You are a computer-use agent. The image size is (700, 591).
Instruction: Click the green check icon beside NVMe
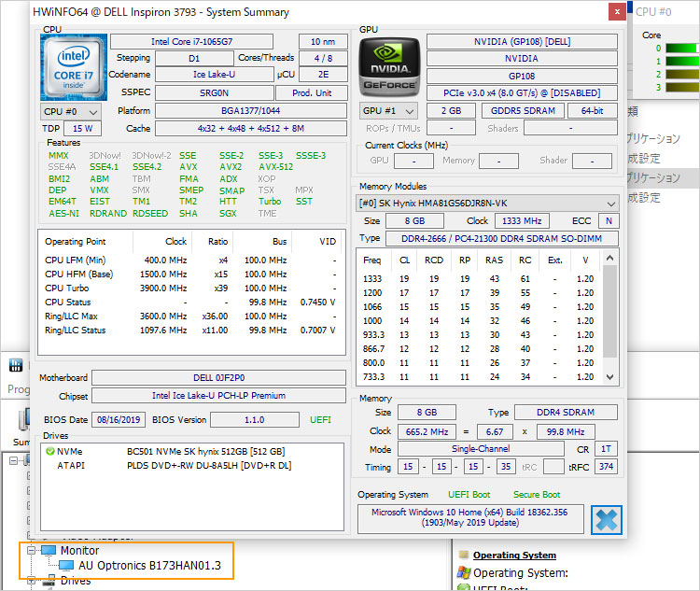coord(50,451)
